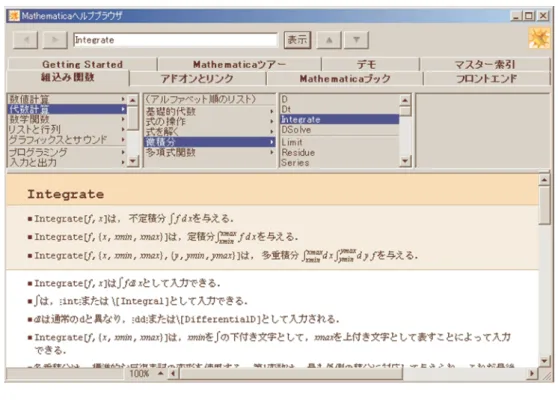Image resolution: width=558 pixels, height=400 pixels.
Task: Select グラフィックスとサウンド category
Action: coord(67,139)
